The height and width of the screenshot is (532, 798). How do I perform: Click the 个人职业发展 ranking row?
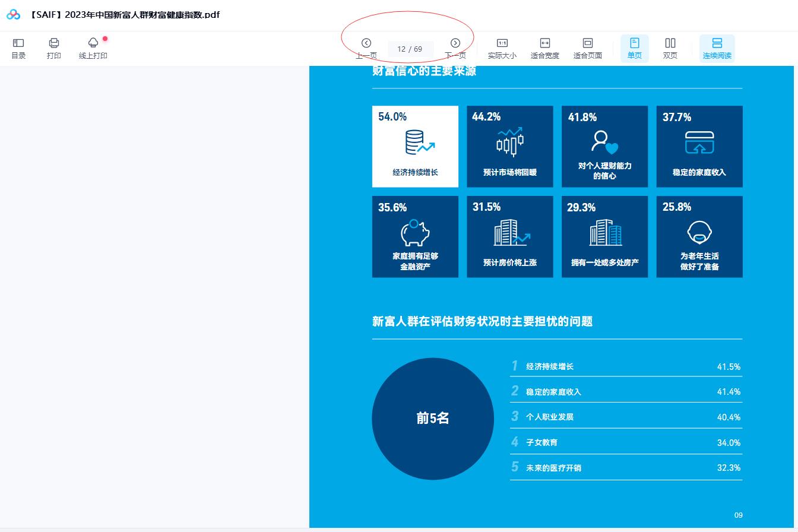pos(625,417)
